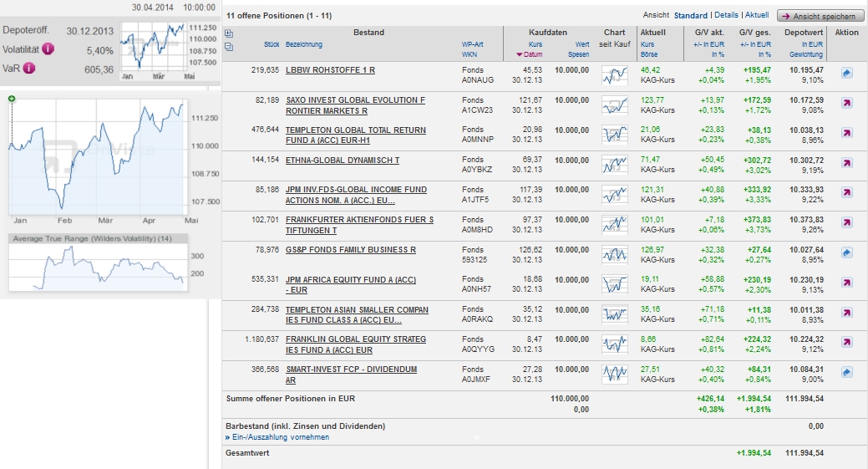Click the action icon for LBBW Rohstoffe 1 R
Viewport: 868px width, 469px height.
(x=846, y=74)
